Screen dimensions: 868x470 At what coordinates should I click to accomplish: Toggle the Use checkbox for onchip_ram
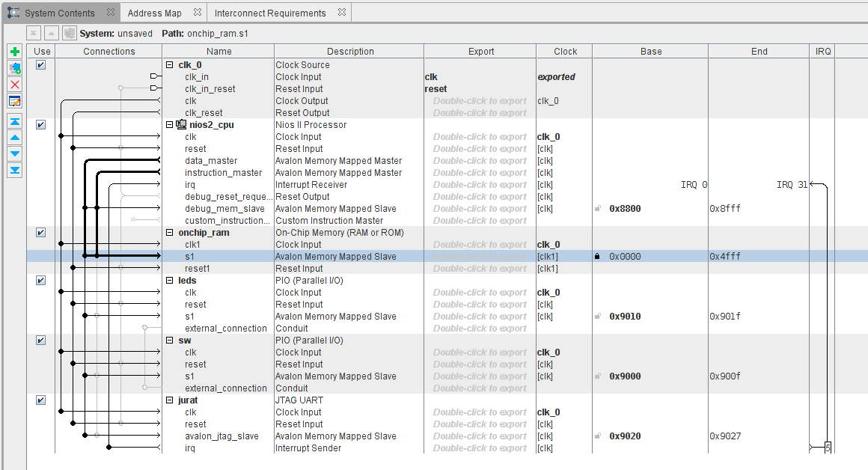[41, 233]
